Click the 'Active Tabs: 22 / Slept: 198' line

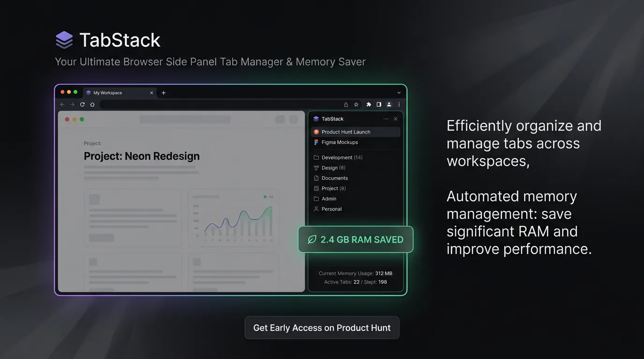pos(356,282)
